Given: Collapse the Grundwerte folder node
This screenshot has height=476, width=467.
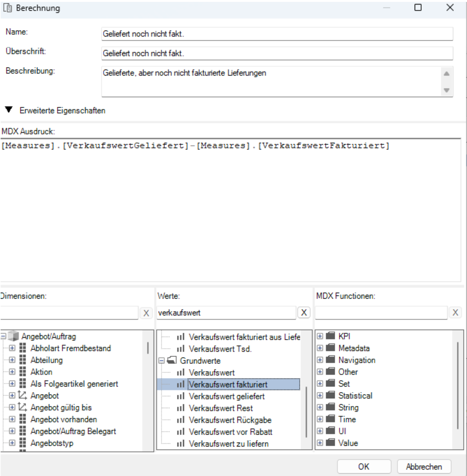Looking at the screenshot, I should click(x=161, y=361).
